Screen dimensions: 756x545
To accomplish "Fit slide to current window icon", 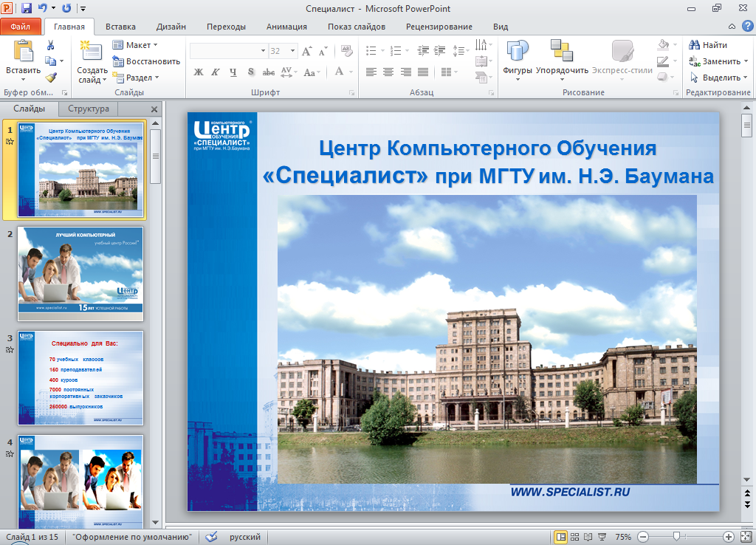I will click(x=745, y=537).
